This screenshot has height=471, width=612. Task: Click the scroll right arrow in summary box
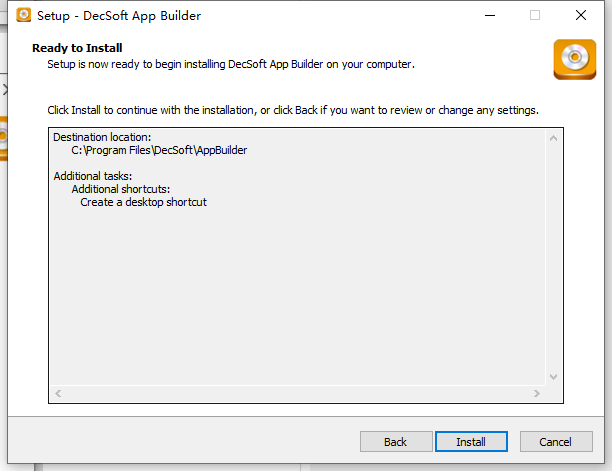tap(537, 393)
